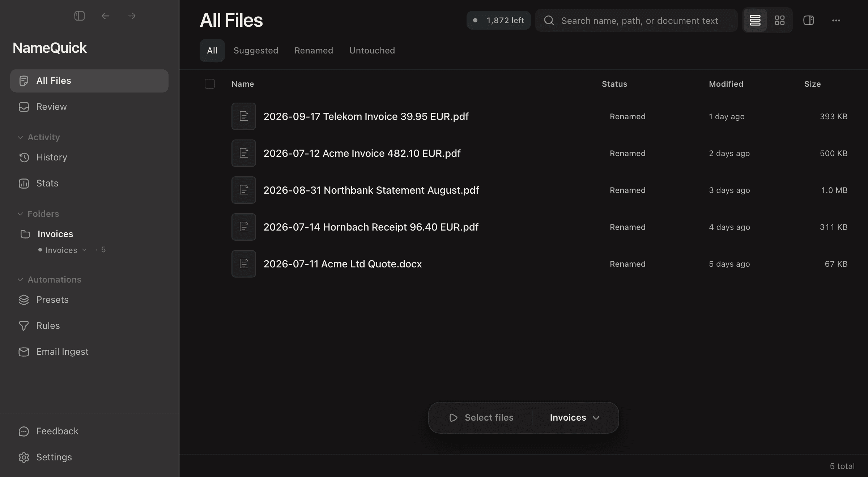This screenshot has width=868, height=477.
Task: Open Email Ingest
Action: (x=89, y=352)
